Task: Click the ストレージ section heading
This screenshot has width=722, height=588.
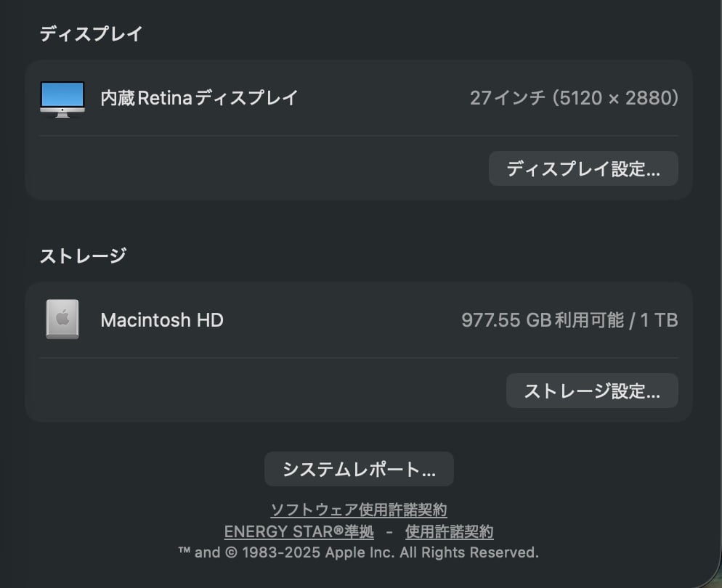Action: 83,256
